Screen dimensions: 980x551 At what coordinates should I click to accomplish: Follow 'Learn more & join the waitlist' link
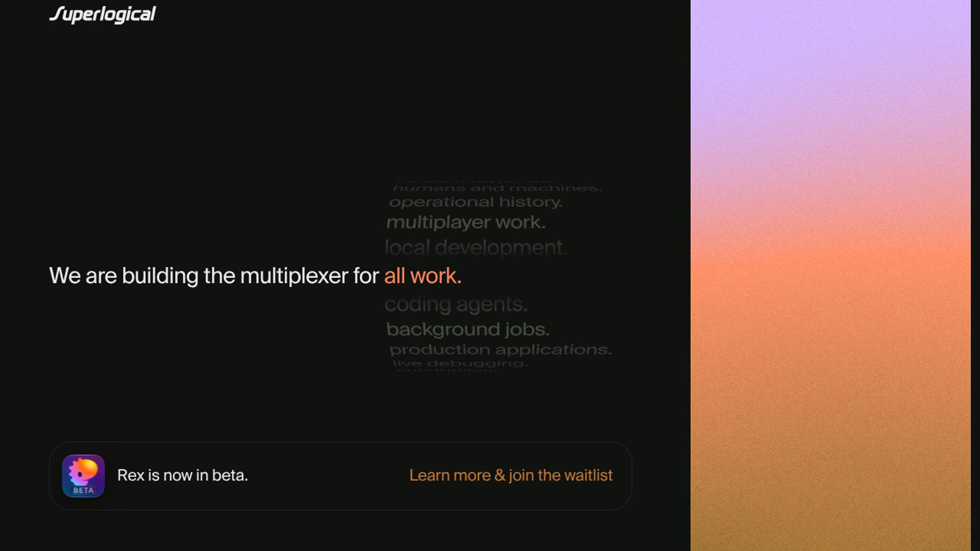[x=510, y=475]
